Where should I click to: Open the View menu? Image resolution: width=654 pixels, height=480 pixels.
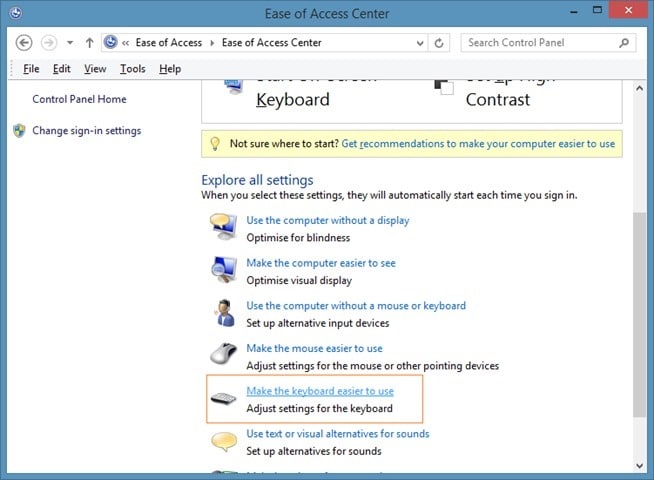[95, 69]
